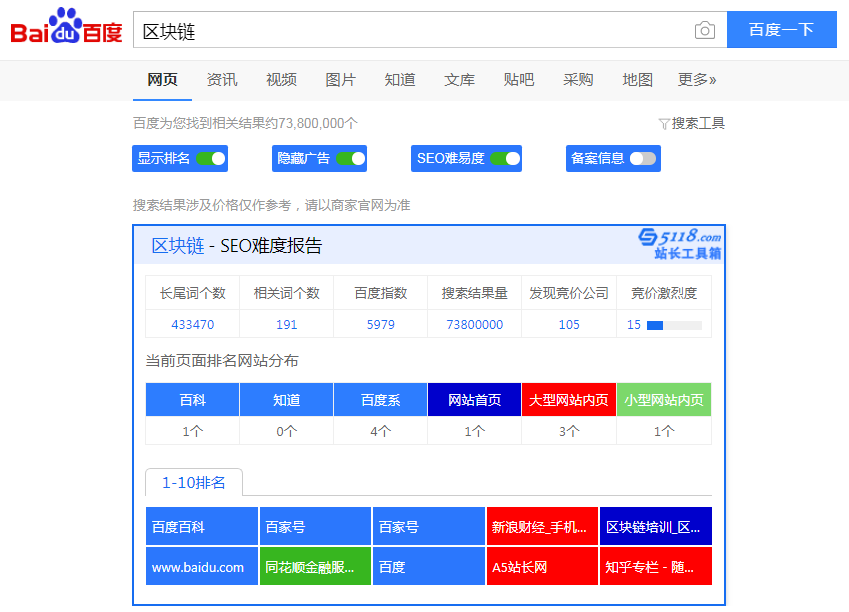
Task: Click the 知道 distribution header cell
Action: (286, 400)
